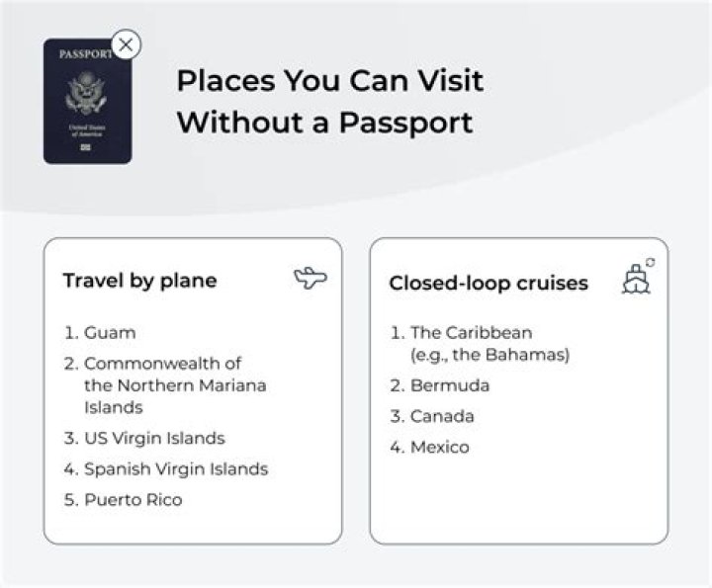Select "Bermuda" in the cruises list
This screenshot has width=712, height=588.
(450, 385)
